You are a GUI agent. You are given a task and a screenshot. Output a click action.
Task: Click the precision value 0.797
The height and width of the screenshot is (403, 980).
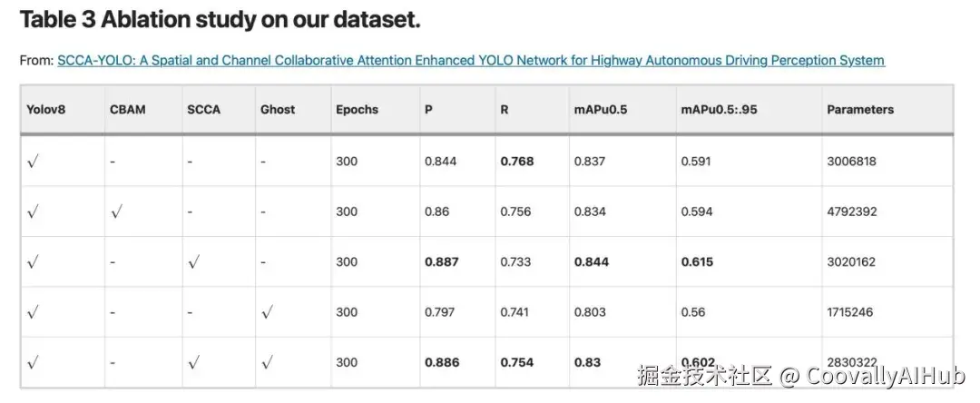click(x=440, y=312)
